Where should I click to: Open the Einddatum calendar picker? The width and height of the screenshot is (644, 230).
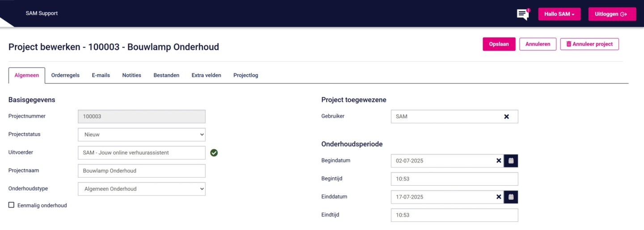coord(511,197)
